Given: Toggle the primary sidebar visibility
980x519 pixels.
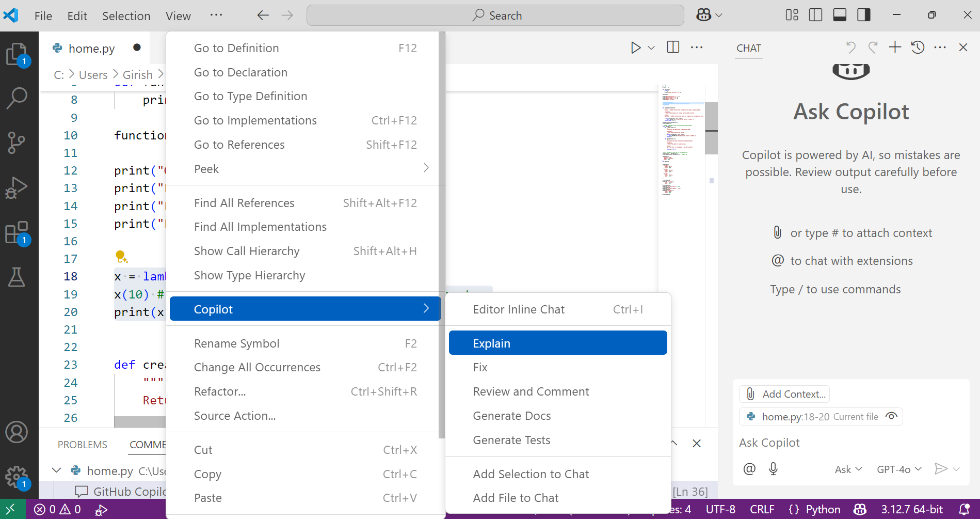Looking at the screenshot, I should coord(815,15).
